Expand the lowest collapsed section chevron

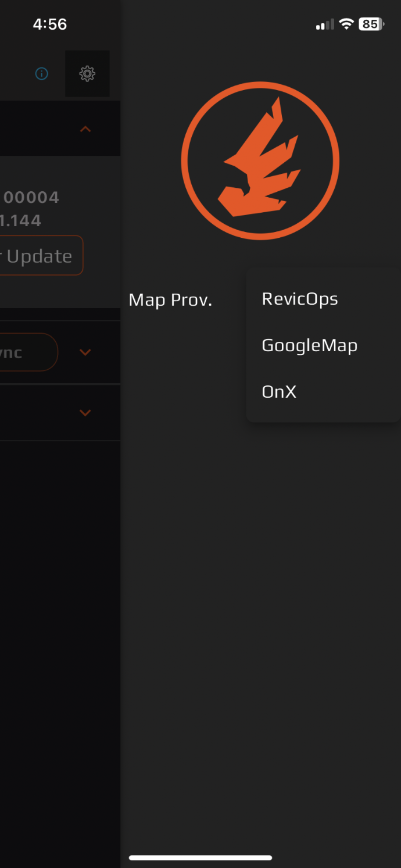(85, 413)
